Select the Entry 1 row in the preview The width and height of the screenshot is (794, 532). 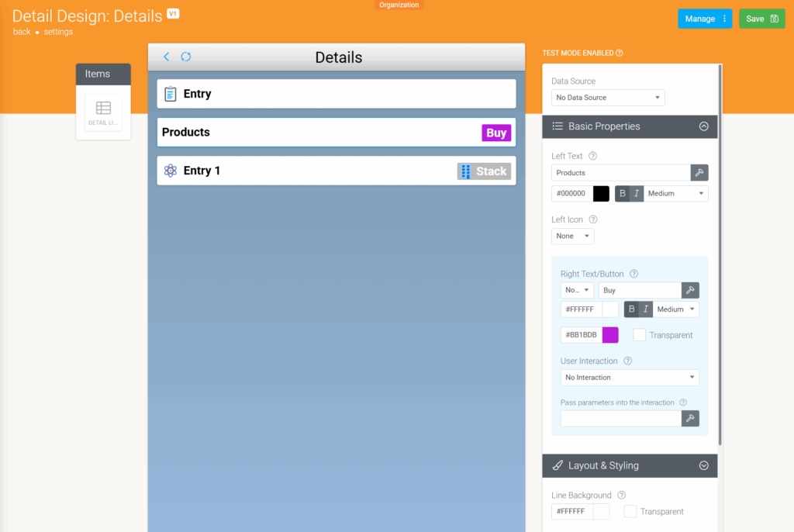[x=337, y=171]
